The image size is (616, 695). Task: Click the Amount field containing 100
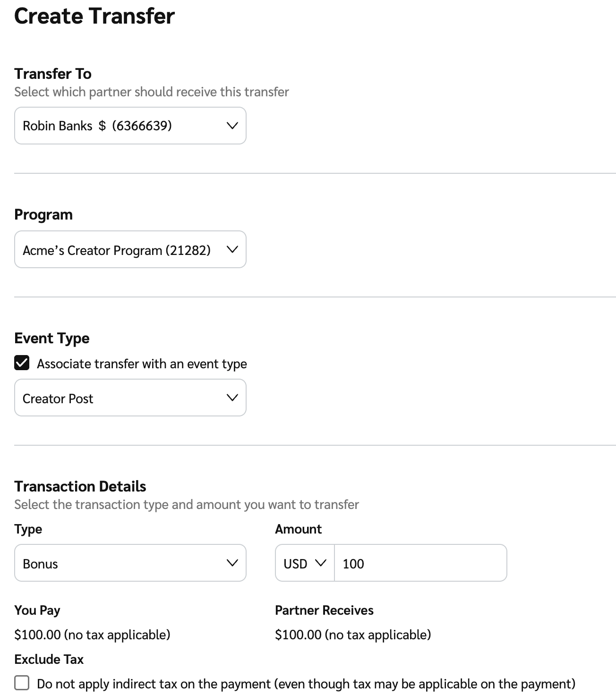tap(420, 563)
